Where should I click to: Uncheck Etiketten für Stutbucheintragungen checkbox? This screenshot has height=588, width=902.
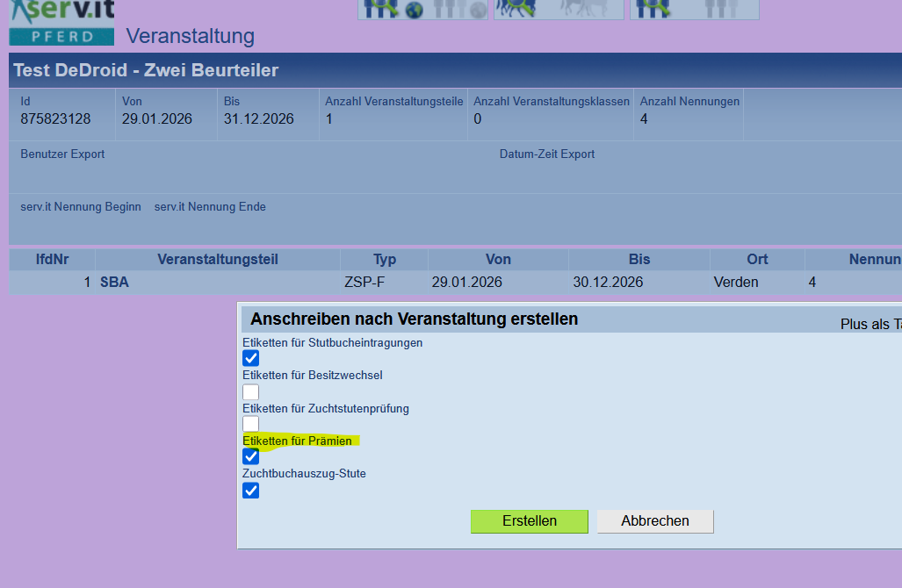point(251,358)
